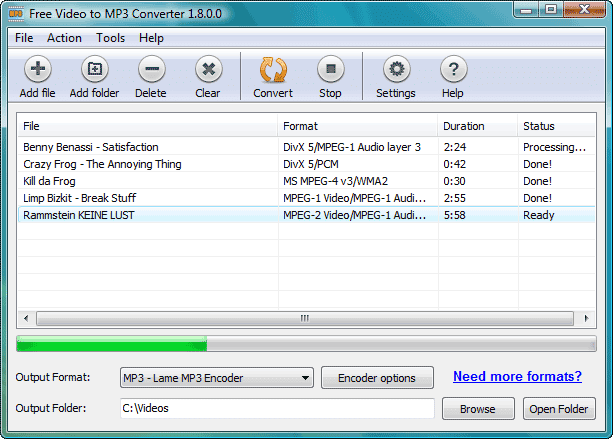Click the Output Folder path field
This screenshot has height=439, width=613.
pyautogui.click(x=277, y=408)
